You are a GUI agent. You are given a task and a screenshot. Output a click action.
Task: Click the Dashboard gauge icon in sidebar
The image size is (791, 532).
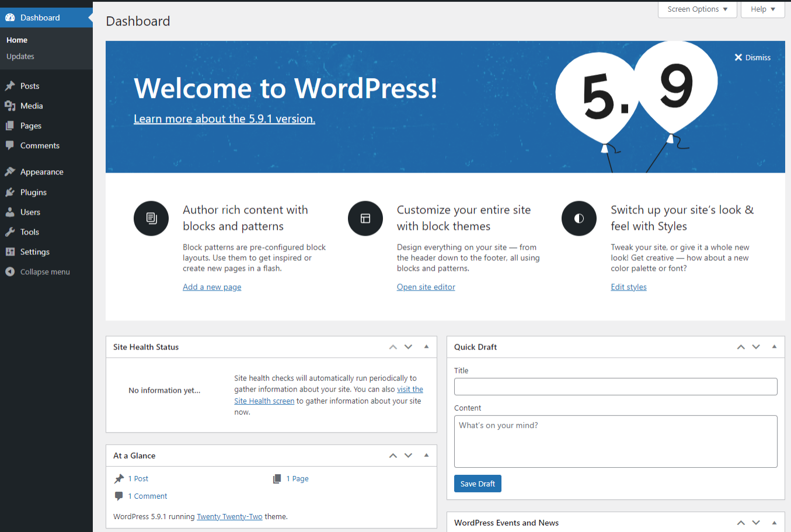pos(10,17)
